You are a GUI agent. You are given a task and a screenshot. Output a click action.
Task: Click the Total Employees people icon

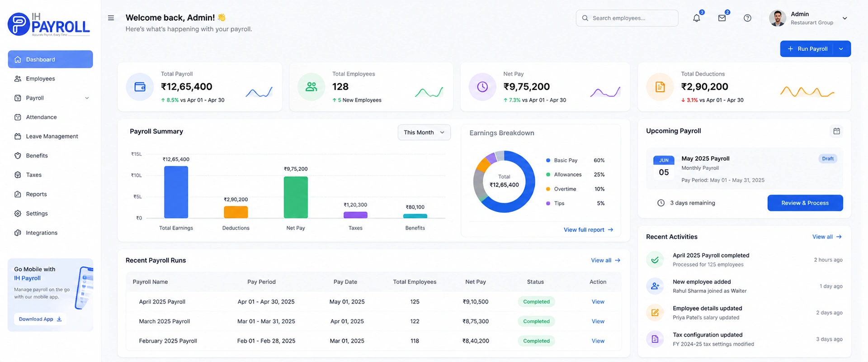[x=311, y=86]
